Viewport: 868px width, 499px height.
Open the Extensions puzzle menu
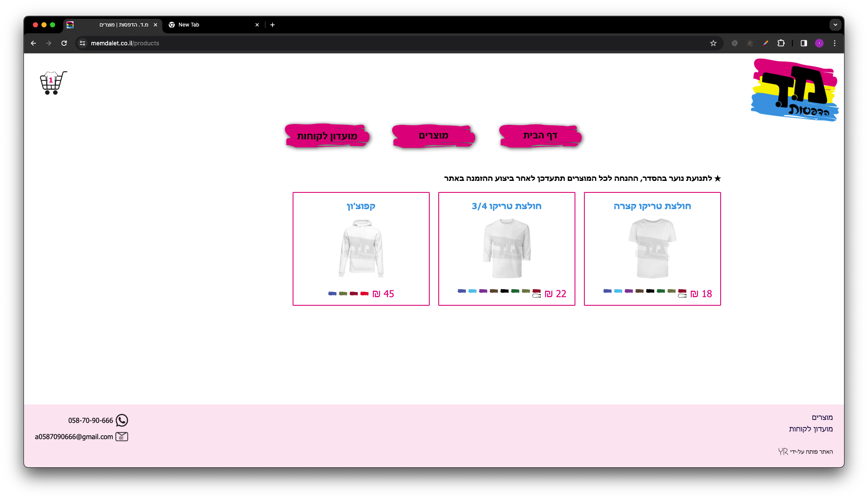781,43
